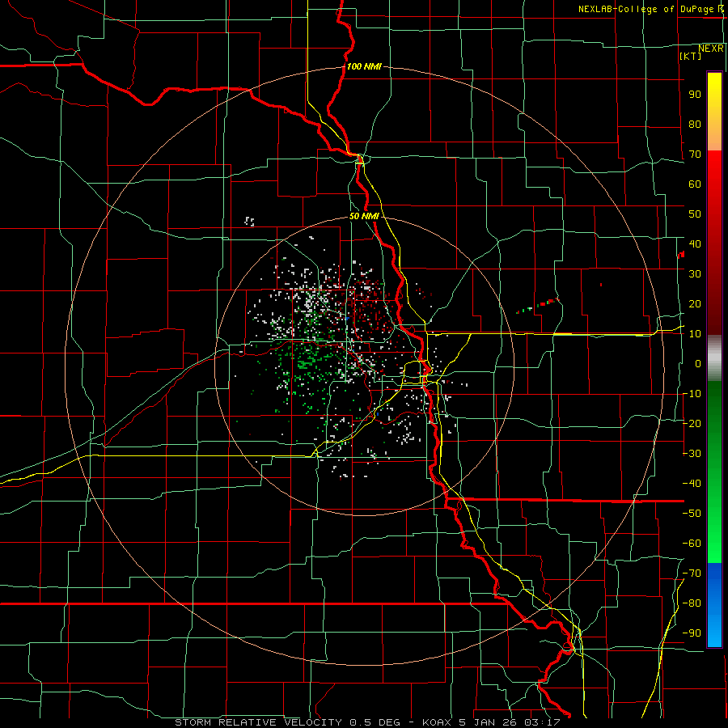728x728 pixels.
Task: Select the -50 scale label
Action: tap(692, 514)
